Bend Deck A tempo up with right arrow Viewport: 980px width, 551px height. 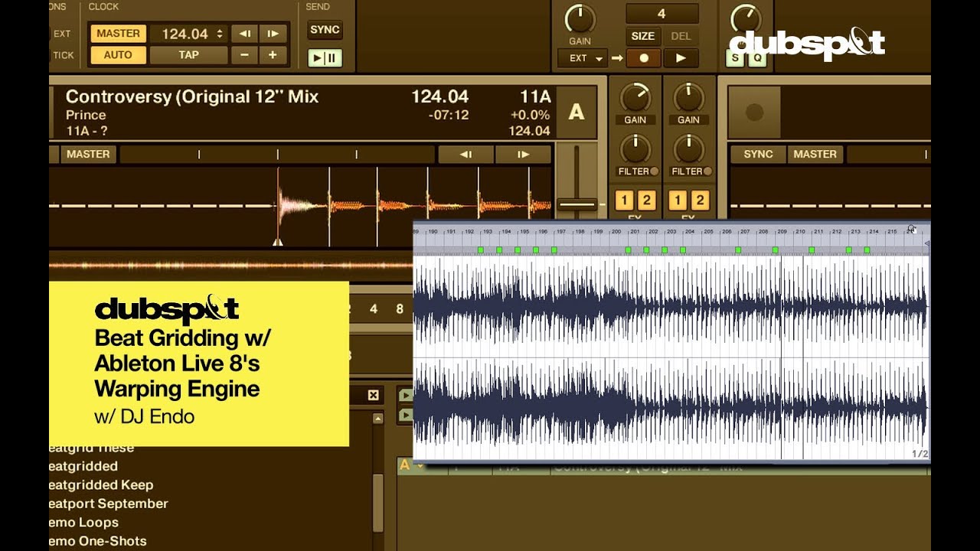[523, 155]
